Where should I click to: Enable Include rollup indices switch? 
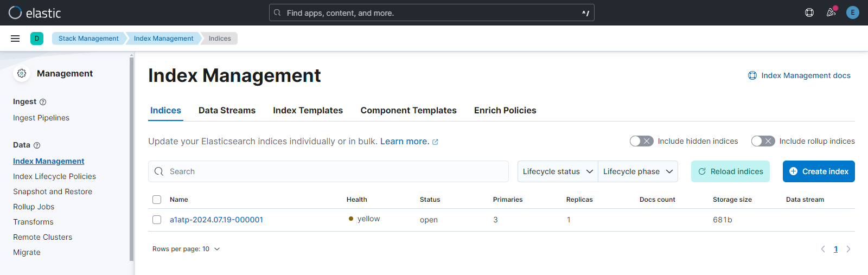(x=763, y=141)
